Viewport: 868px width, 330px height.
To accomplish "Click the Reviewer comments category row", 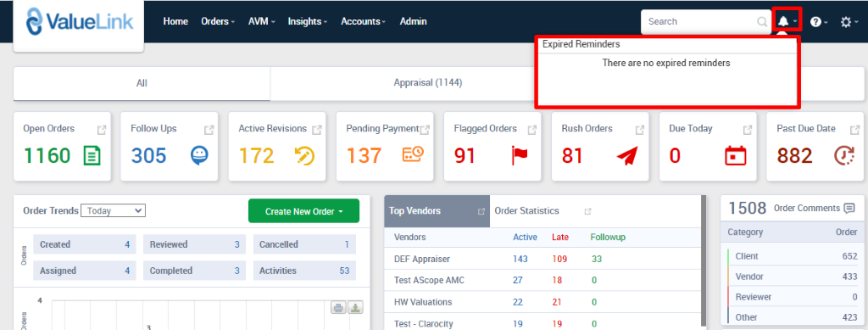I will 793,297.
